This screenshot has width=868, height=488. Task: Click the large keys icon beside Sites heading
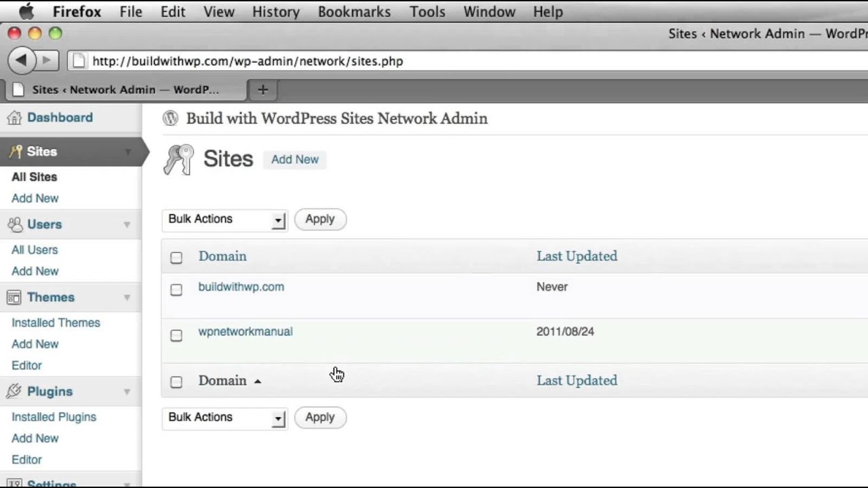point(179,160)
